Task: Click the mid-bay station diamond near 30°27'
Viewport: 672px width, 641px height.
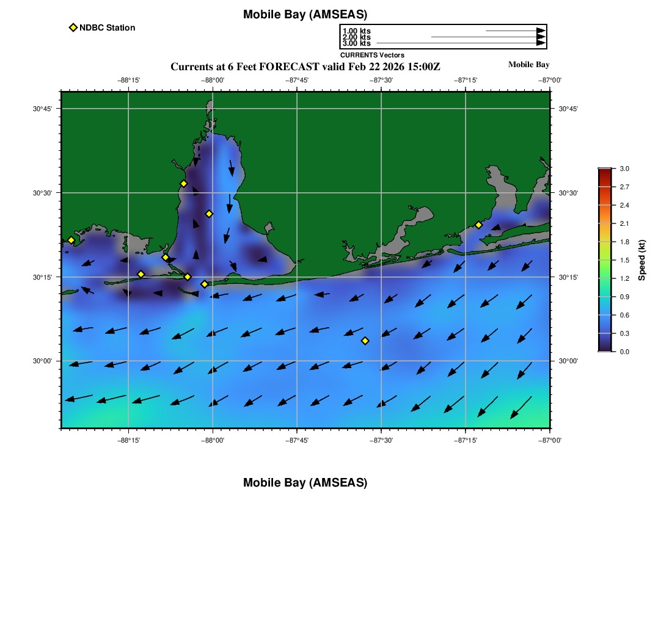Action: (209, 214)
